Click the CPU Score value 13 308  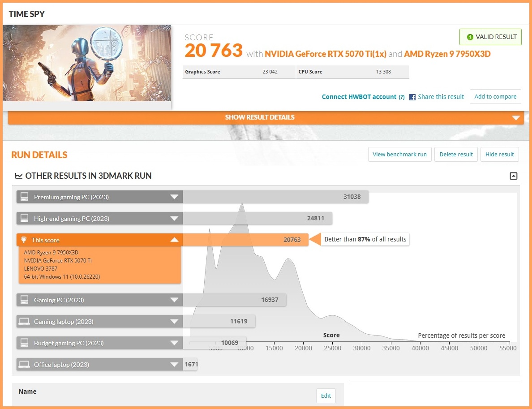pyautogui.click(x=383, y=72)
